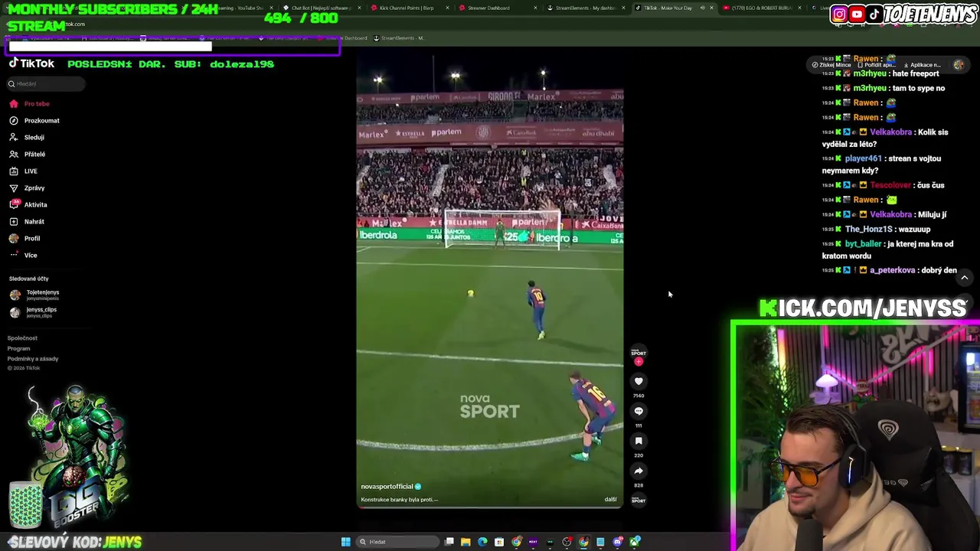This screenshot has height=551, width=980.
Task: Open Task View on the taskbar
Action: (x=449, y=542)
